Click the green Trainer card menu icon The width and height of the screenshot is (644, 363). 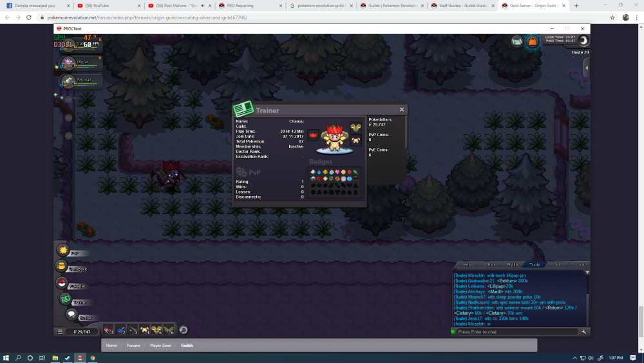[65, 299]
